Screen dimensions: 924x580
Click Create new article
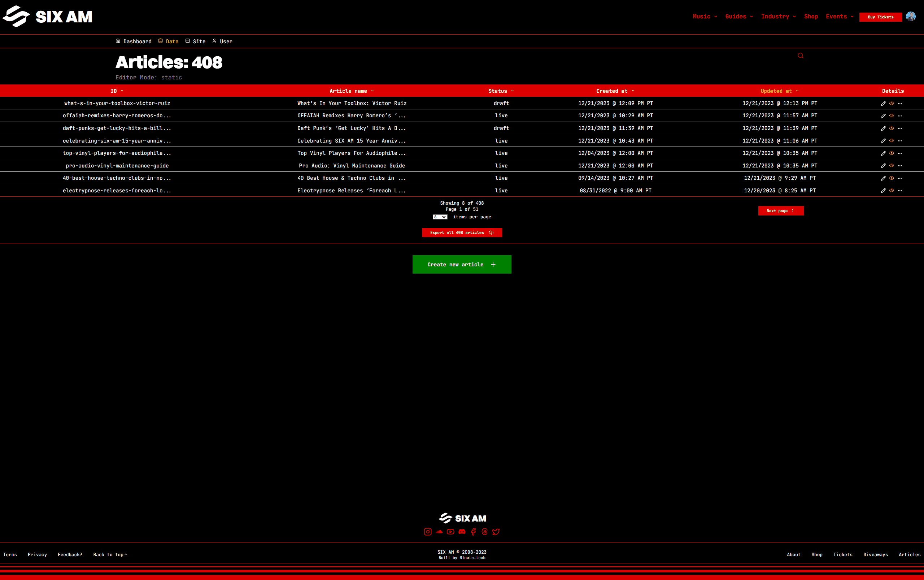pyautogui.click(x=462, y=265)
